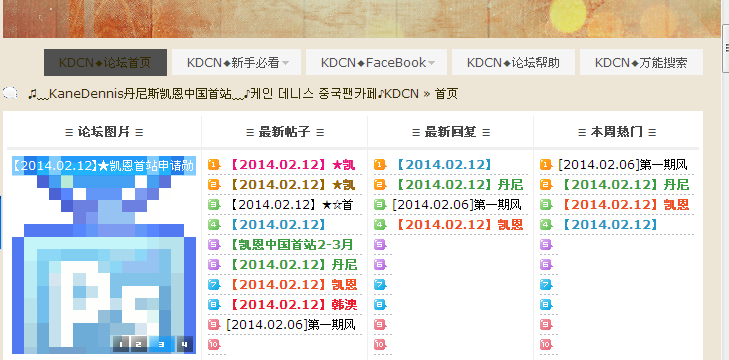
Task: Click number 4 rank icon in 最新回复 list
Action: 380,225
